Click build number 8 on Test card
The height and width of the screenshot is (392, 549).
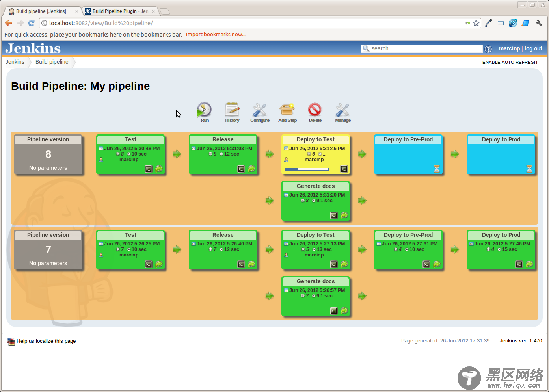122,154
